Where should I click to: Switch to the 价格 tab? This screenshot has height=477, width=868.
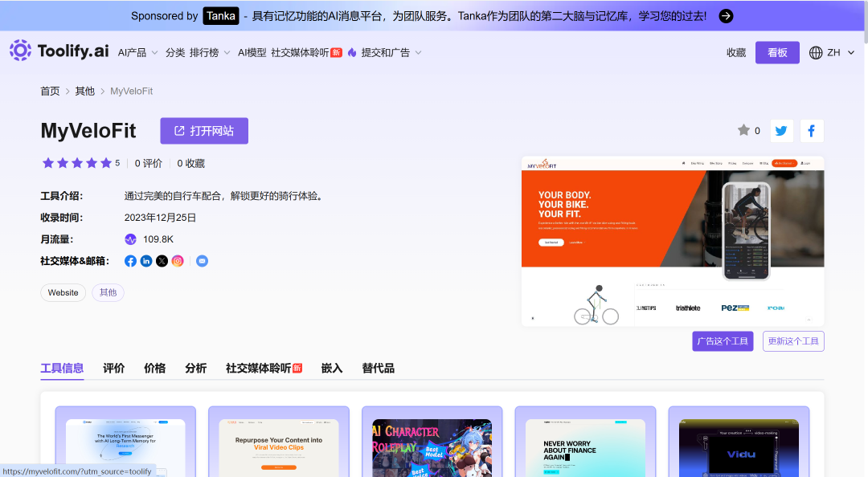[x=154, y=369]
